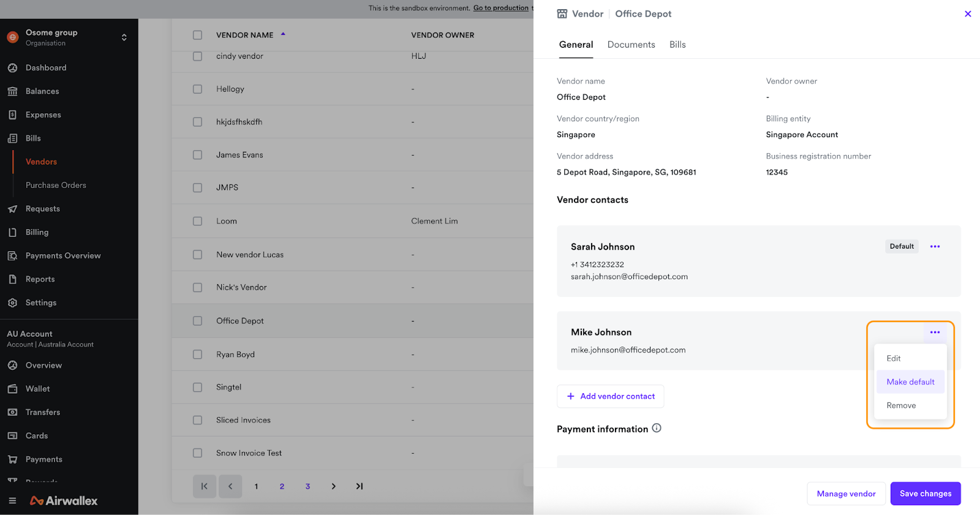Click the Osome group organisation avatar
The image size is (980, 515).
[x=13, y=37]
